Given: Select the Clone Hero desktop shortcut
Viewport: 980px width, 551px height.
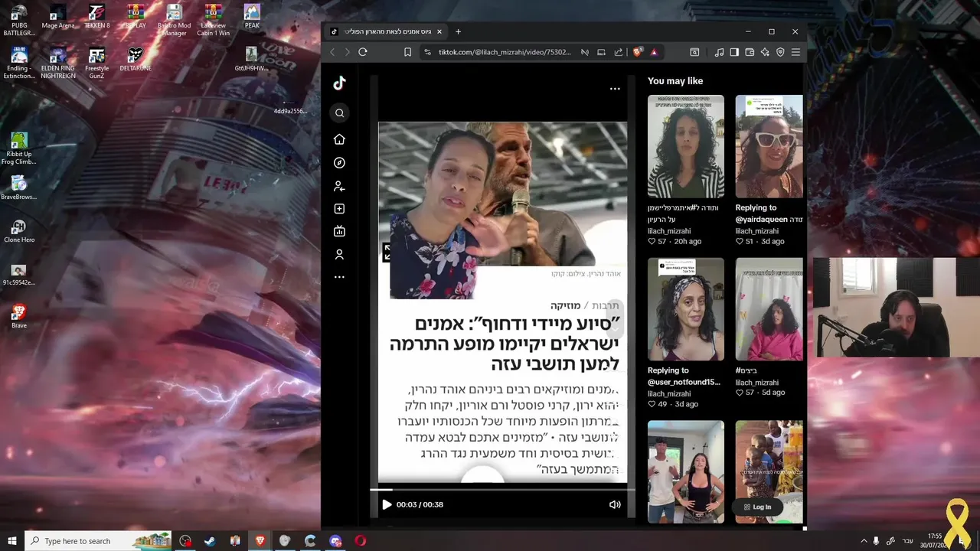Looking at the screenshot, I should tap(19, 230).
